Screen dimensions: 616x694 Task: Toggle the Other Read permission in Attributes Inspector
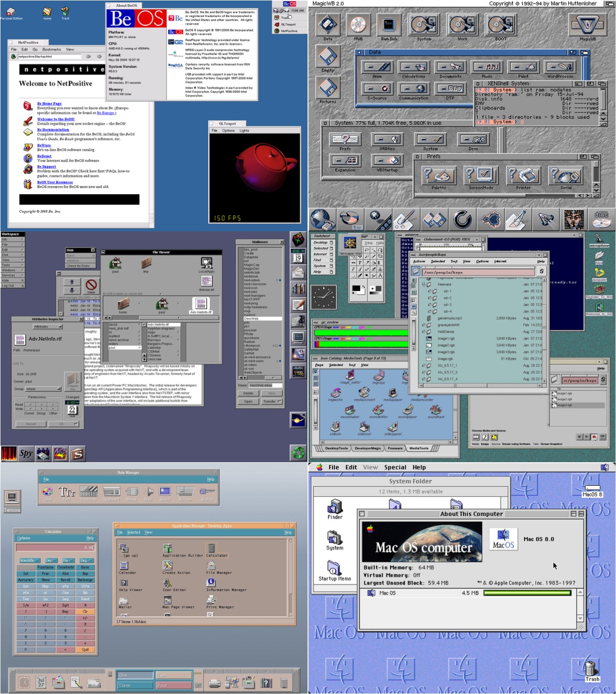[53, 405]
